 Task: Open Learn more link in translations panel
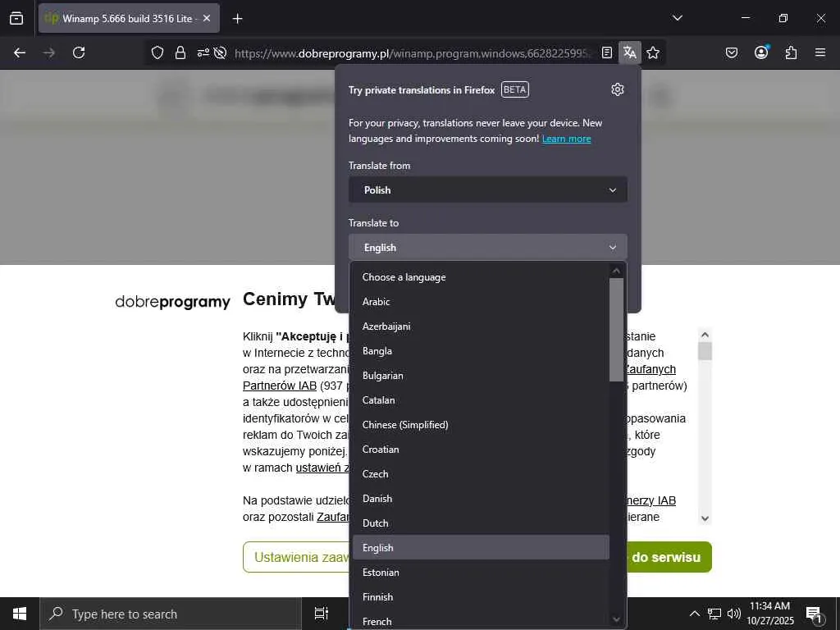(566, 139)
